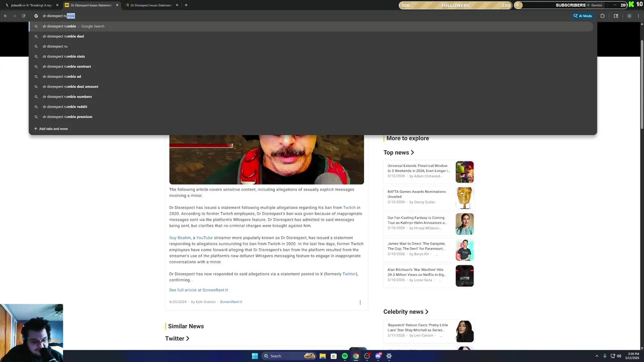The width and height of the screenshot is (644, 362).
Task: Click the taskbar Search box
Action: pyautogui.click(x=289, y=356)
